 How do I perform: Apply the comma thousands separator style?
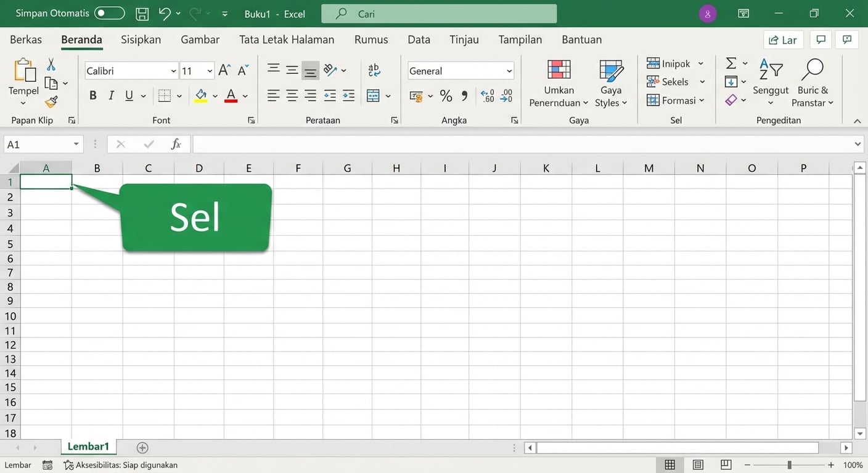click(x=463, y=95)
